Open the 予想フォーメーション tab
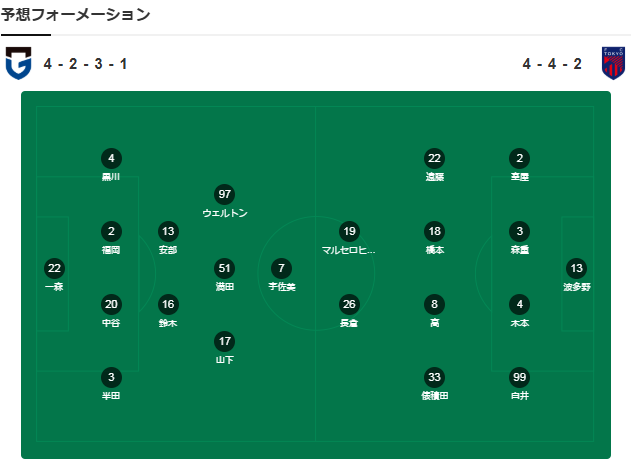Viewport: 632px width, 462px height. click(x=75, y=15)
